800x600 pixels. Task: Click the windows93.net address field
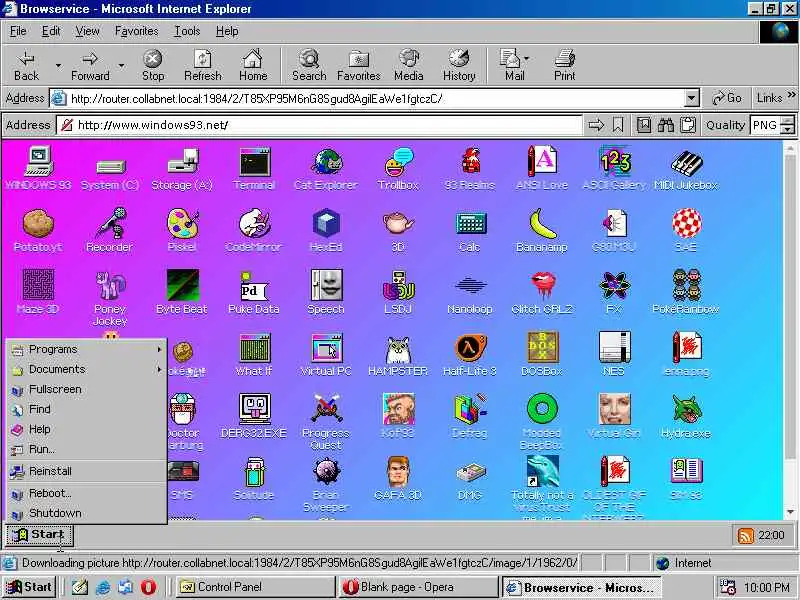(x=320, y=125)
